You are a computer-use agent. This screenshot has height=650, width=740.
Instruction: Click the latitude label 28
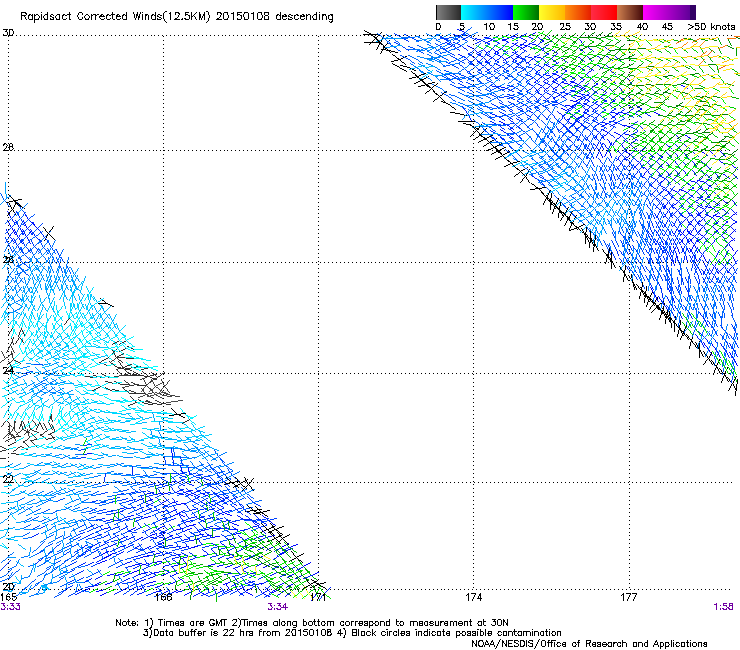(x=8, y=147)
